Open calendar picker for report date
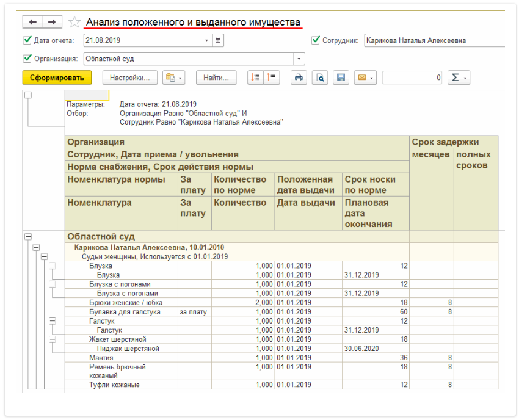 (219, 40)
